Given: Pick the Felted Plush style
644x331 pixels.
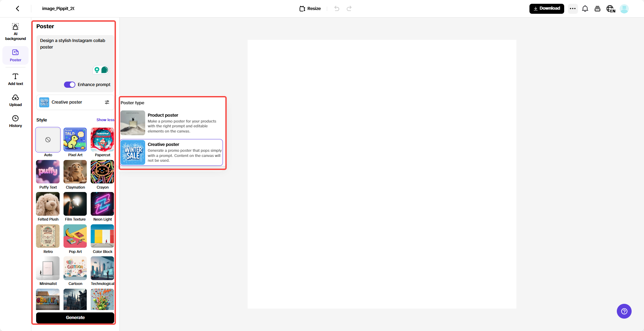Looking at the screenshot, I should pos(48,204).
